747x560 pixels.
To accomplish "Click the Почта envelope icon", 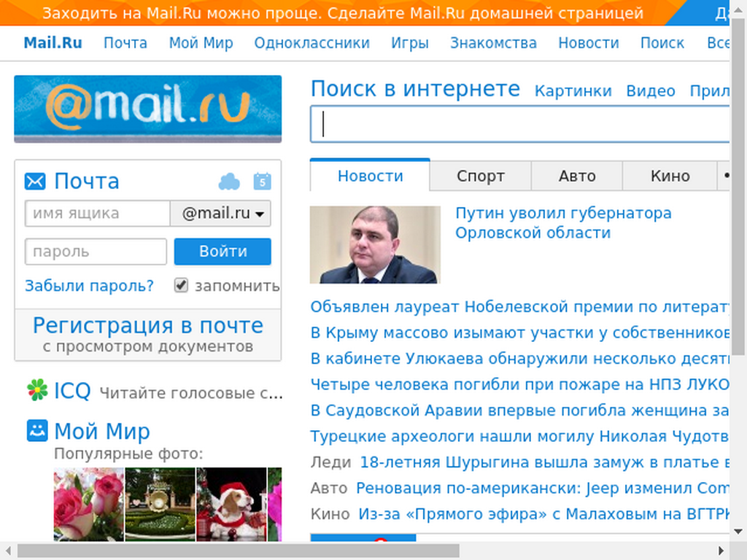I will pyautogui.click(x=35, y=182).
